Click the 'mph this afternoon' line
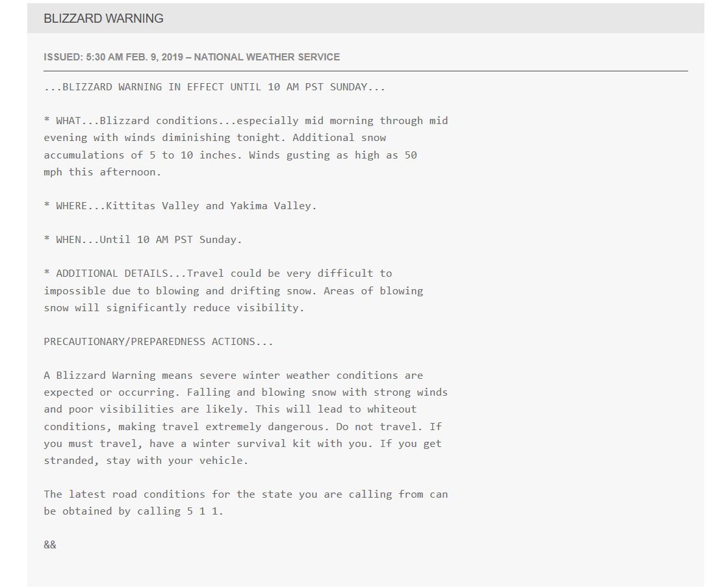 click(103, 172)
